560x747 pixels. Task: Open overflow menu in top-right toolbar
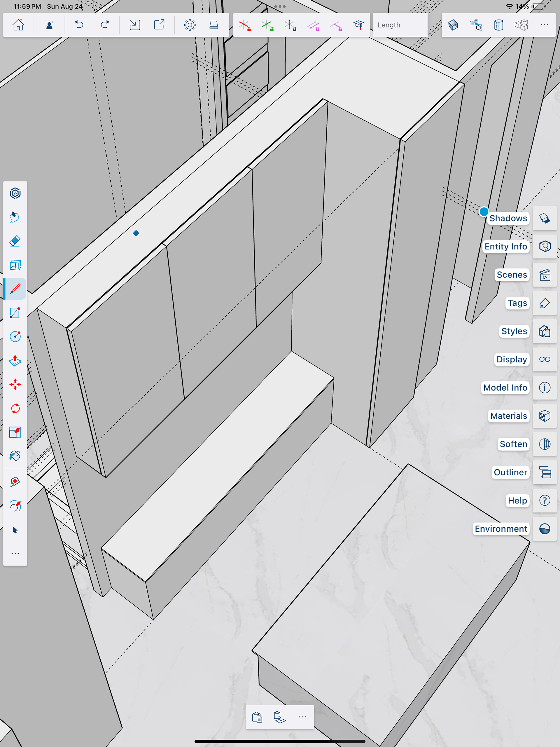pyautogui.click(x=544, y=25)
